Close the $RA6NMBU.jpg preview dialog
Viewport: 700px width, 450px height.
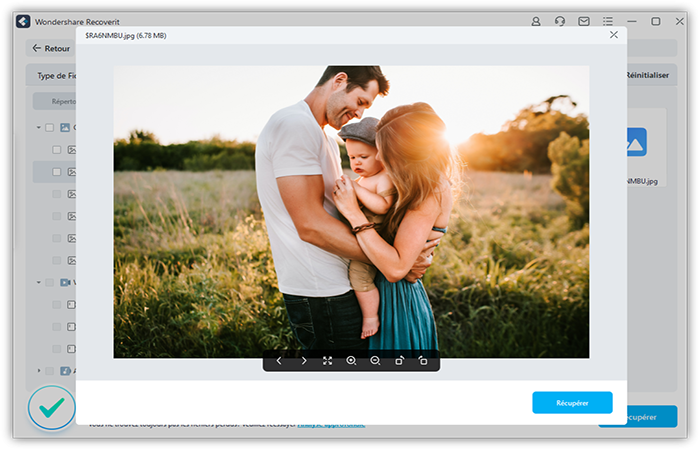pyautogui.click(x=614, y=35)
